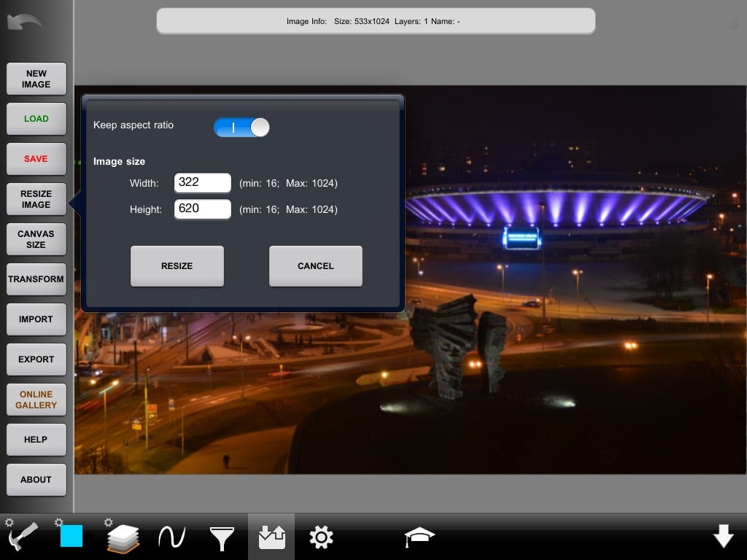This screenshot has width=747, height=560.
Task: Open the gear settings icon
Action: coord(321,538)
